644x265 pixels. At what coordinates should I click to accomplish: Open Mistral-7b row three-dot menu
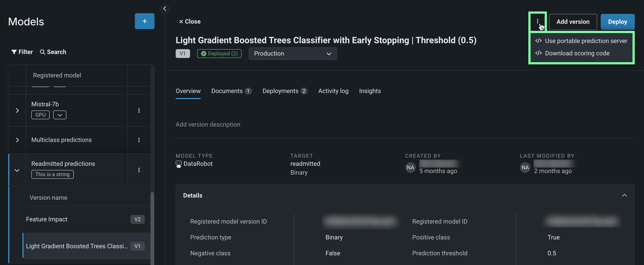[139, 110]
